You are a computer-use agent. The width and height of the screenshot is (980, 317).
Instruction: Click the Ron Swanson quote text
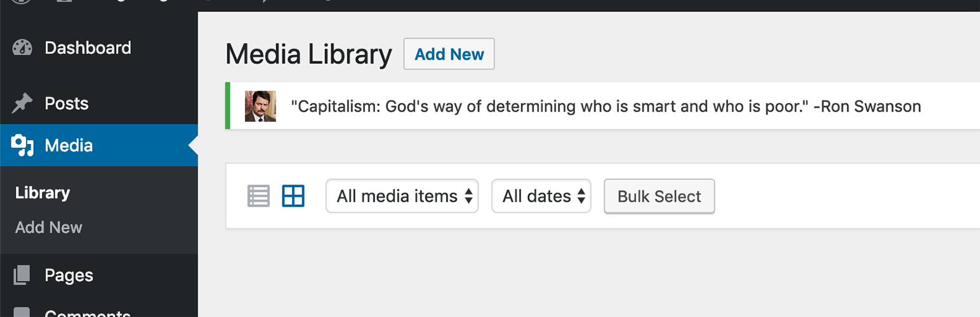606,107
